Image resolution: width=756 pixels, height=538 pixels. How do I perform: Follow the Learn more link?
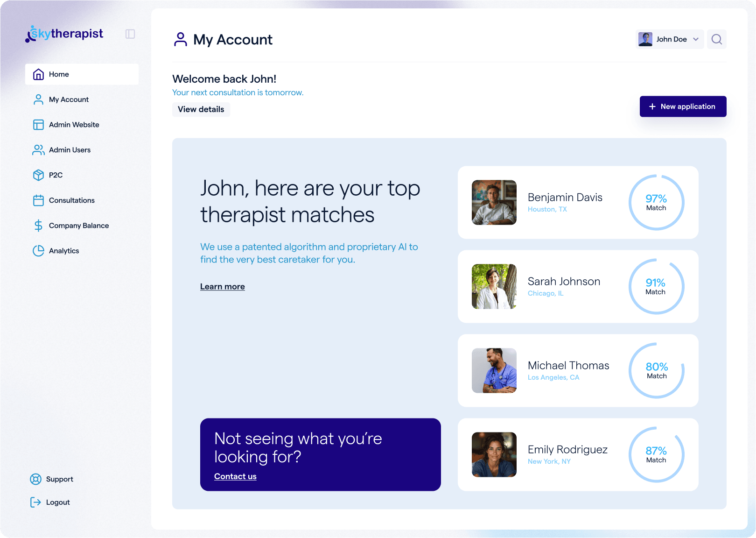(222, 287)
